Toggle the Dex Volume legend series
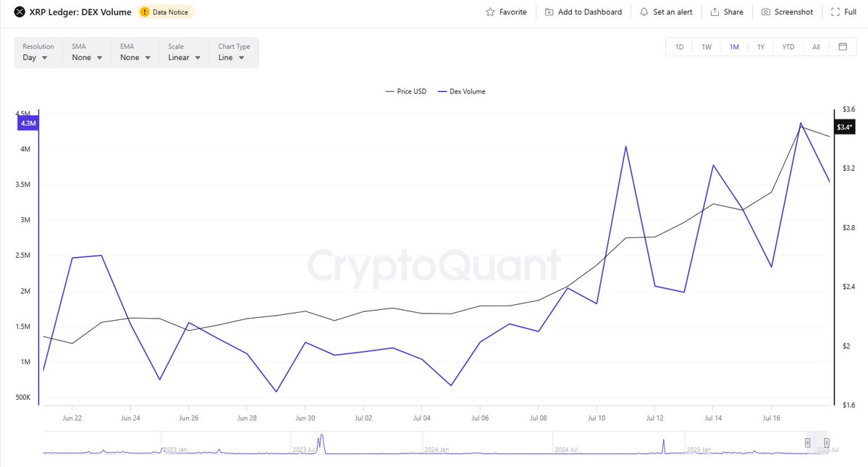This screenshot has height=467, width=868. pos(462,91)
